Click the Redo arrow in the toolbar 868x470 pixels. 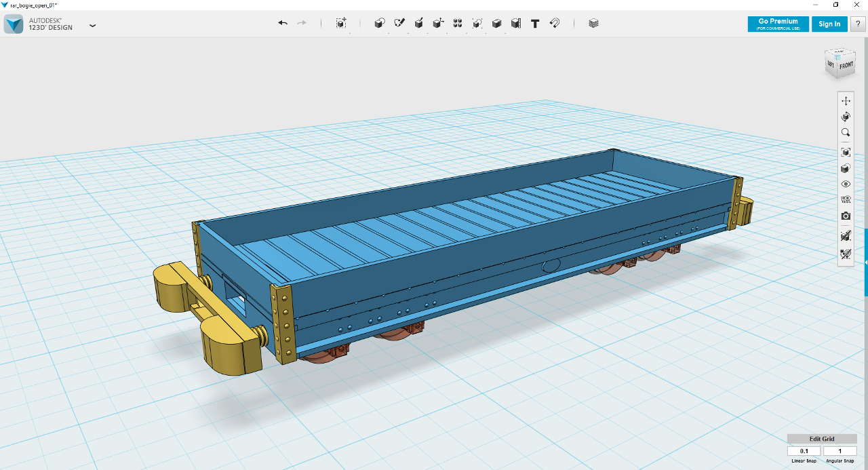tap(302, 23)
